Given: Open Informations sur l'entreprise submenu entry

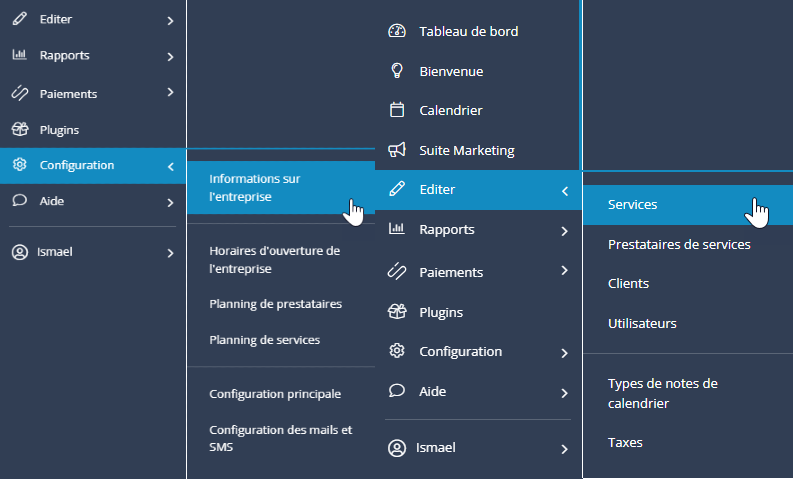Looking at the screenshot, I should [x=281, y=188].
